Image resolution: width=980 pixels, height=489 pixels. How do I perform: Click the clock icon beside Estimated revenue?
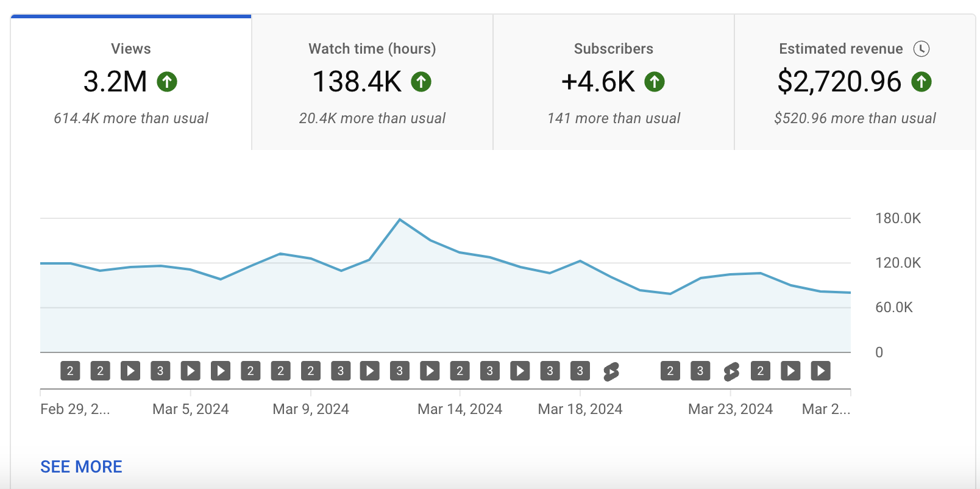tap(921, 49)
